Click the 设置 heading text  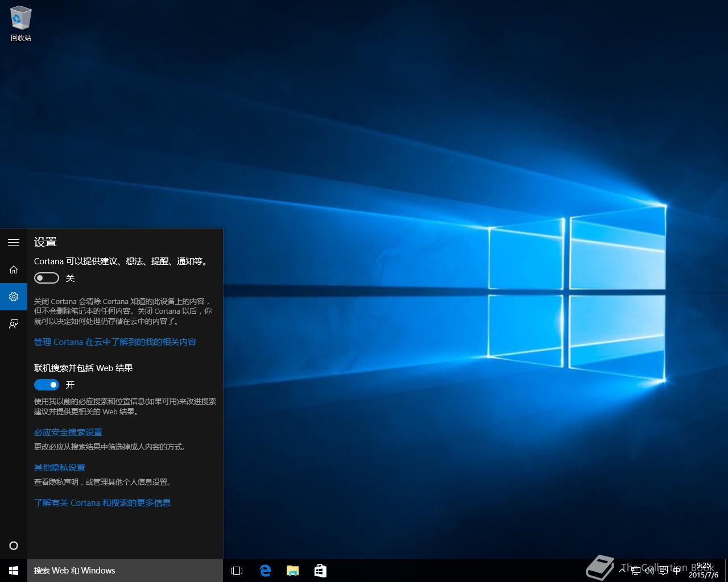click(x=45, y=242)
